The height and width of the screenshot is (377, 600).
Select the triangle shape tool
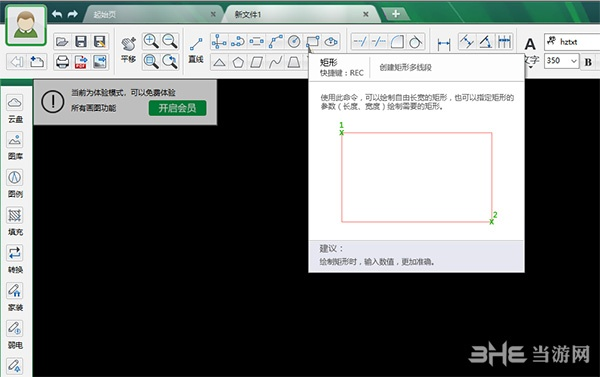click(219, 62)
